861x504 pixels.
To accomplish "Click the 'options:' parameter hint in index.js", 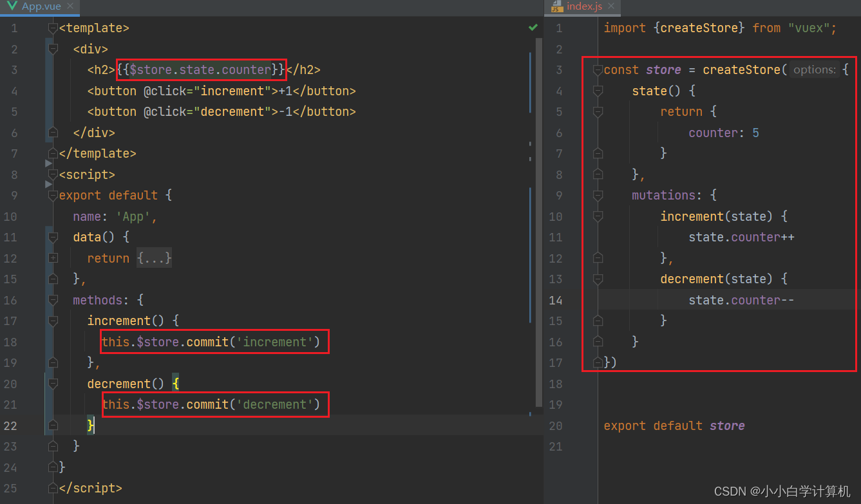I will coord(815,70).
